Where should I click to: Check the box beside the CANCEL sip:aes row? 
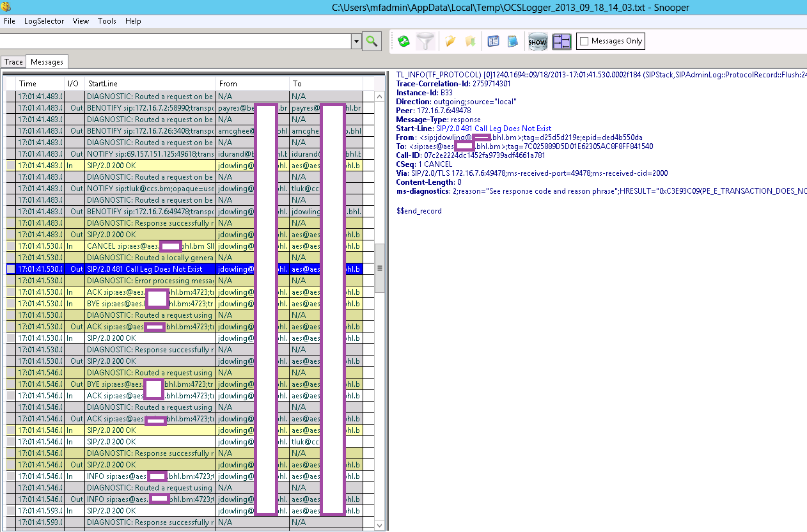10,246
